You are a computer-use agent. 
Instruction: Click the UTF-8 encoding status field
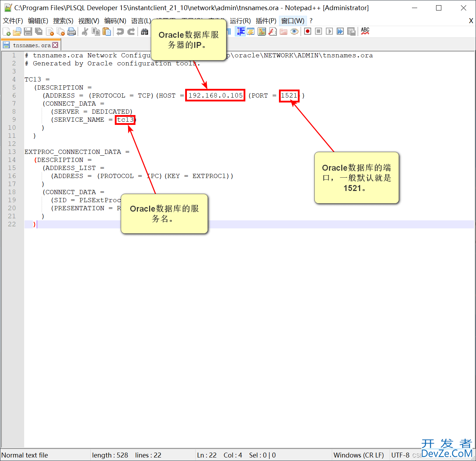[400, 455]
